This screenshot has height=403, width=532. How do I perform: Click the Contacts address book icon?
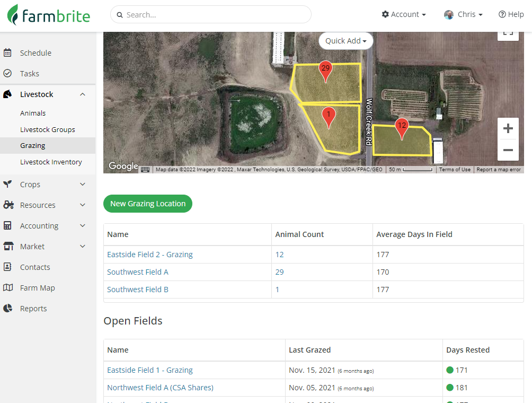click(7, 267)
